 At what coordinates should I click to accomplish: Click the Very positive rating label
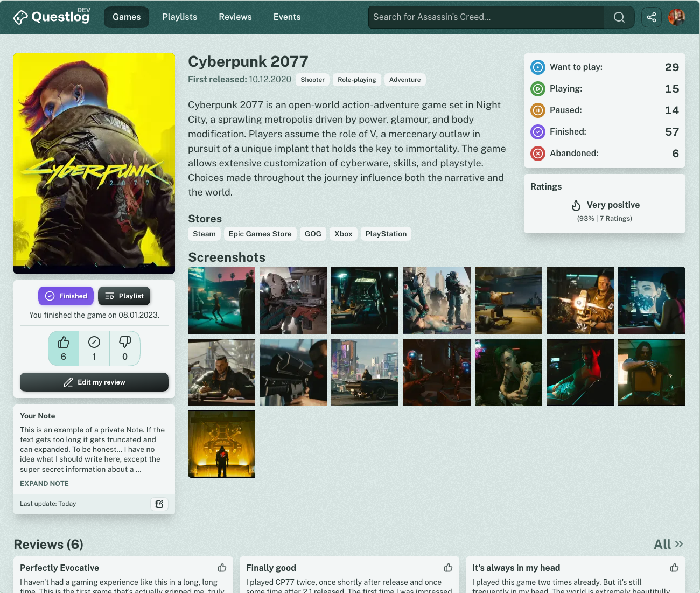[x=613, y=205]
